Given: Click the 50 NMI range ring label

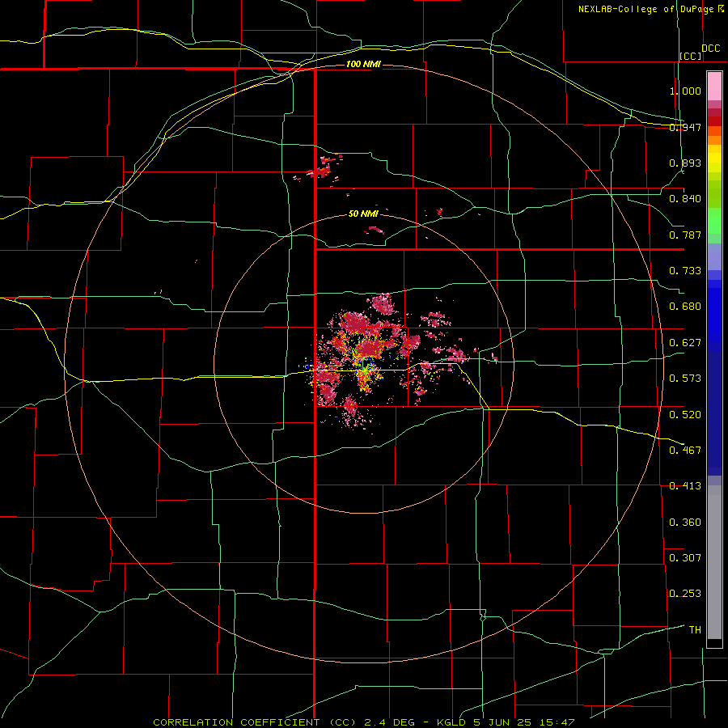Looking at the screenshot, I should pyautogui.click(x=363, y=214).
